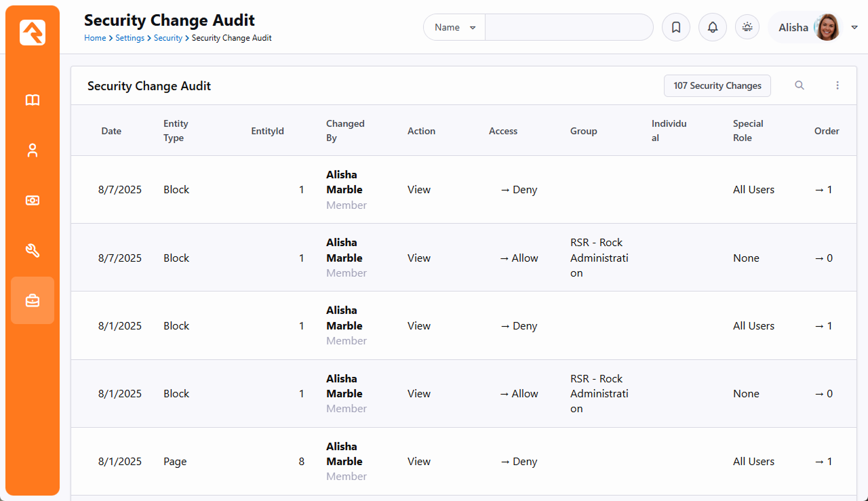The image size is (868, 501).
Task: Click into the top search text field
Action: 568,28
